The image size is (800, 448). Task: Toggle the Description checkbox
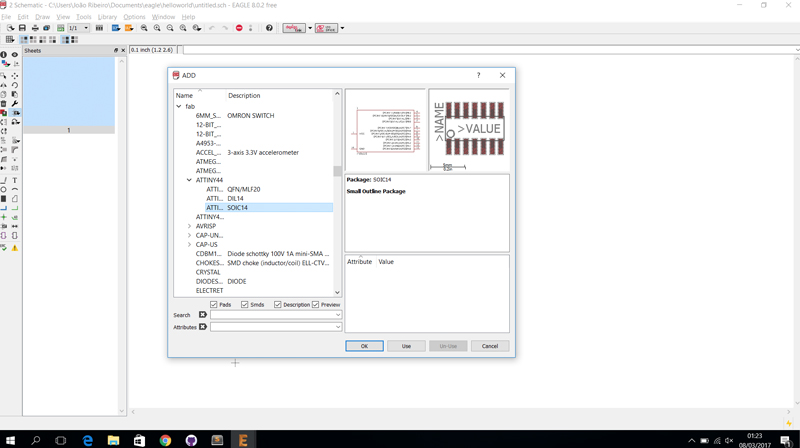point(278,305)
